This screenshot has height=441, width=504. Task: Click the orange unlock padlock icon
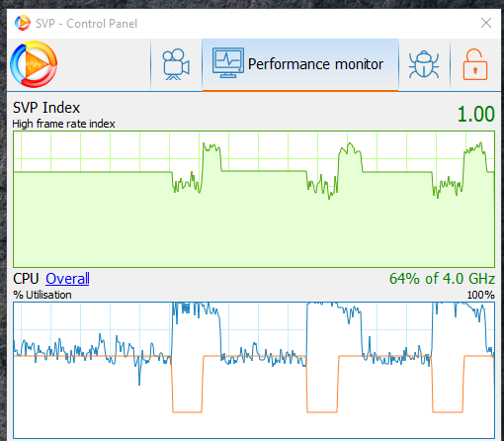[x=475, y=64]
